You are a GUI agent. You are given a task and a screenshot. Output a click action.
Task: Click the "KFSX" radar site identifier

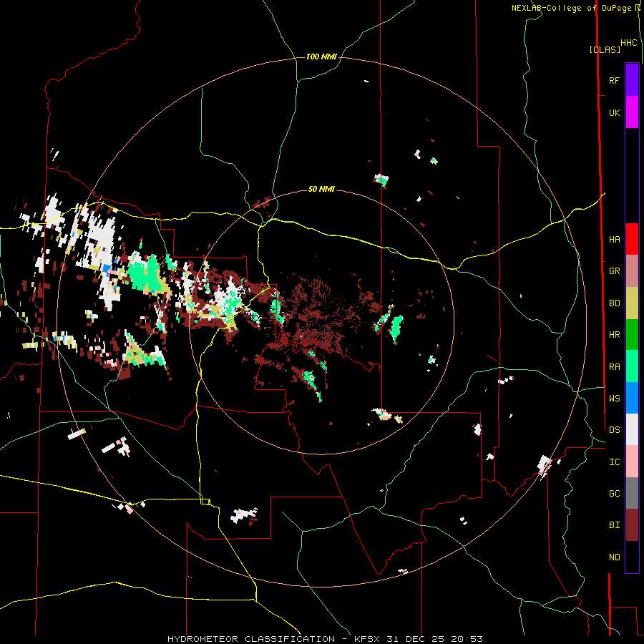(368, 639)
